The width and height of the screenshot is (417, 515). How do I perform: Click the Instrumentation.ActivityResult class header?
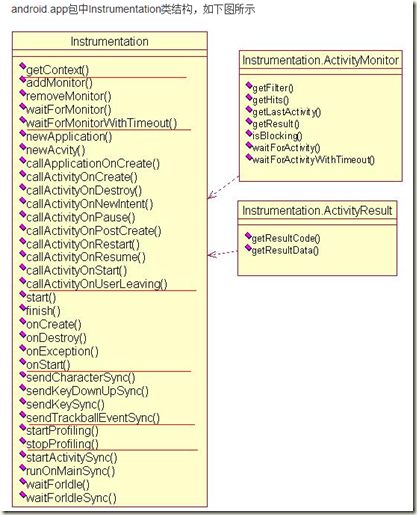(x=317, y=211)
